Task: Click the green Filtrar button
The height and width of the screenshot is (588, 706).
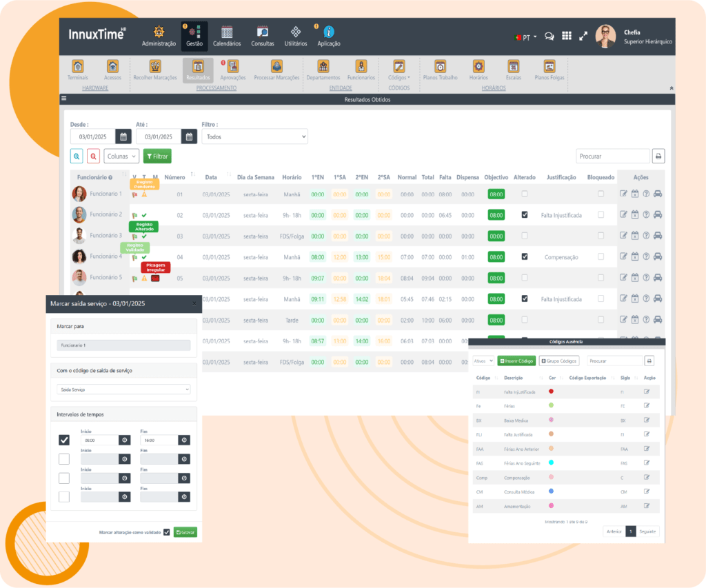Action: point(158,156)
